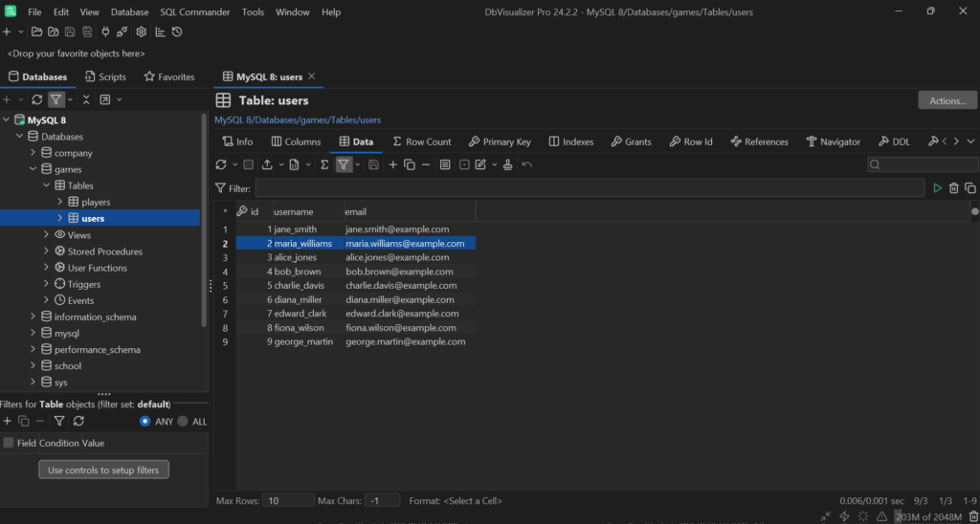The image size is (980, 524).
Task: Collapse all tree nodes icon
Action: pyautogui.click(x=86, y=99)
